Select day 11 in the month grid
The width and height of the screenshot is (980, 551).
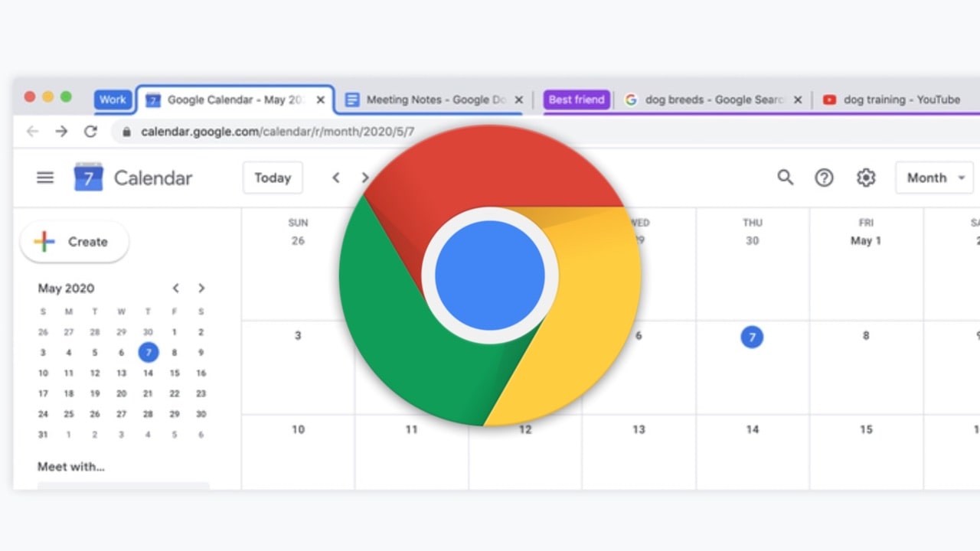click(411, 429)
